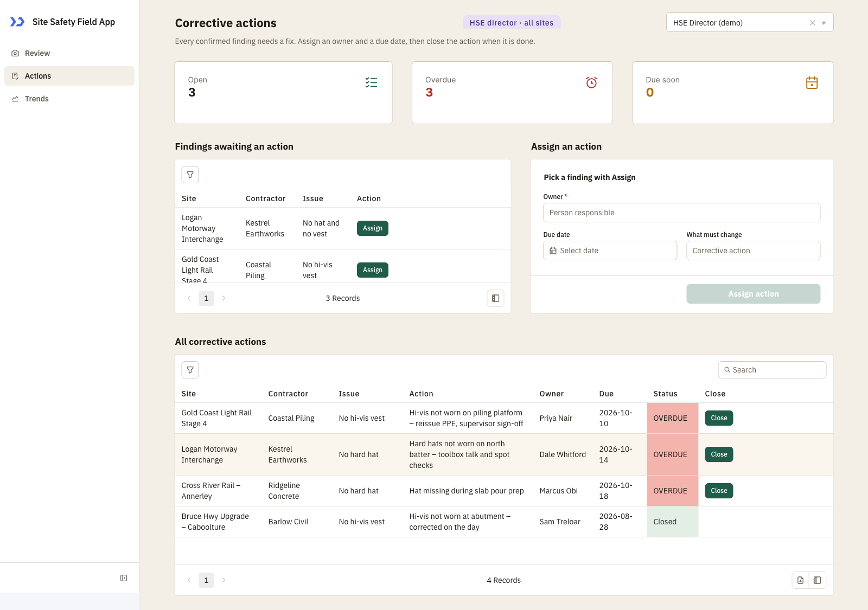Click the Overdue alarm clock icon

click(591, 82)
